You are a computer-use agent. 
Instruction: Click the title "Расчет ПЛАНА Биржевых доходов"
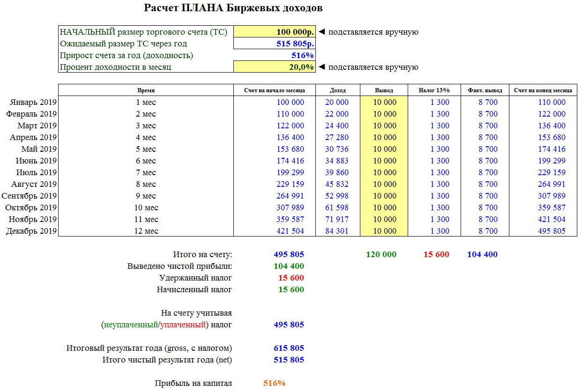click(233, 8)
